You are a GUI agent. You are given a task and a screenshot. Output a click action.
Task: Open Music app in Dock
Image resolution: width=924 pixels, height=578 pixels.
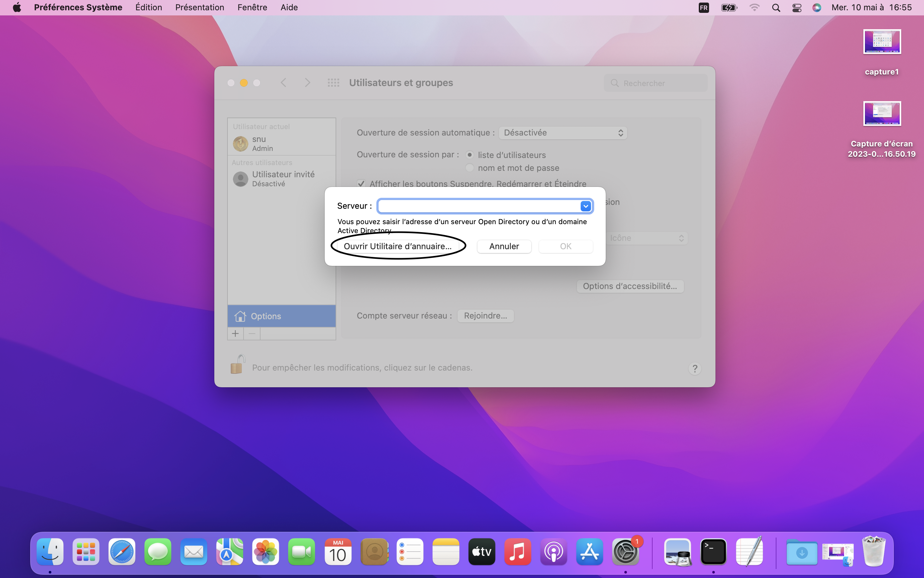click(518, 552)
